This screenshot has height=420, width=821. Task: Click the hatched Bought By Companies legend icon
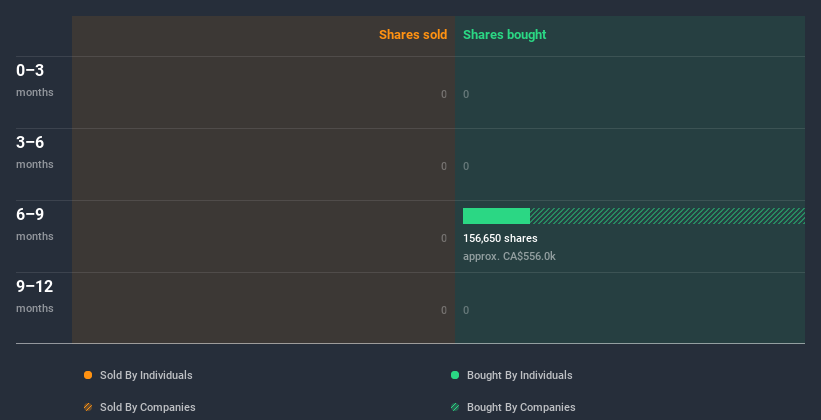point(455,407)
